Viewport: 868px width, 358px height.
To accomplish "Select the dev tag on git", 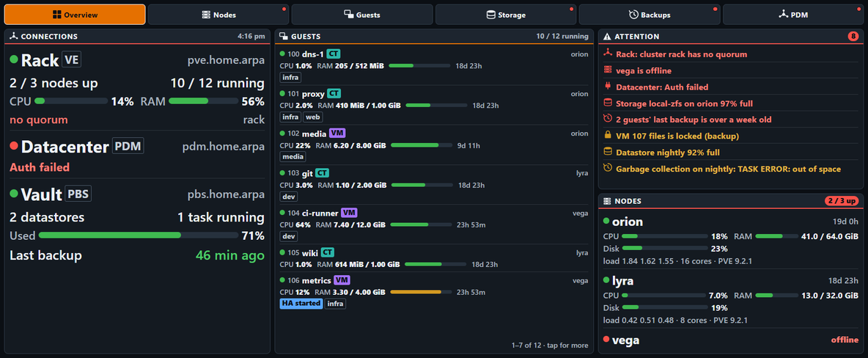I will click(x=289, y=197).
